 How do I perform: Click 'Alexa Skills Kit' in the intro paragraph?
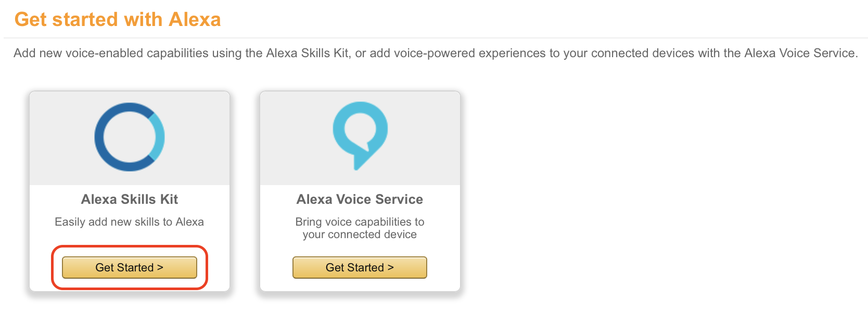click(x=307, y=53)
